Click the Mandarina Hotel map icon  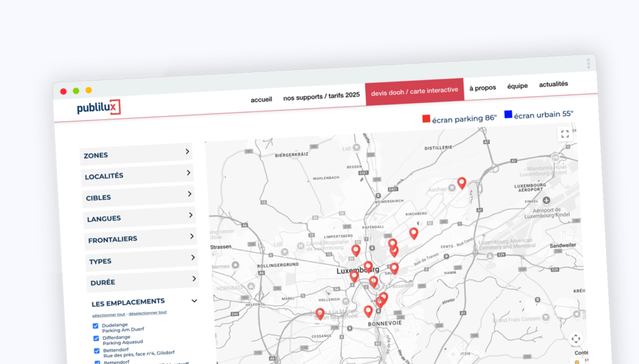(555, 157)
